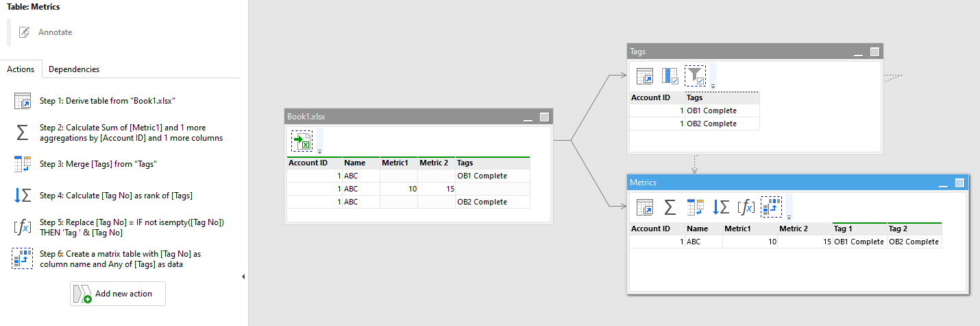Click the filter funnel icon in Tags table
This screenshot has width=980, height=326.
coord(696,75)
